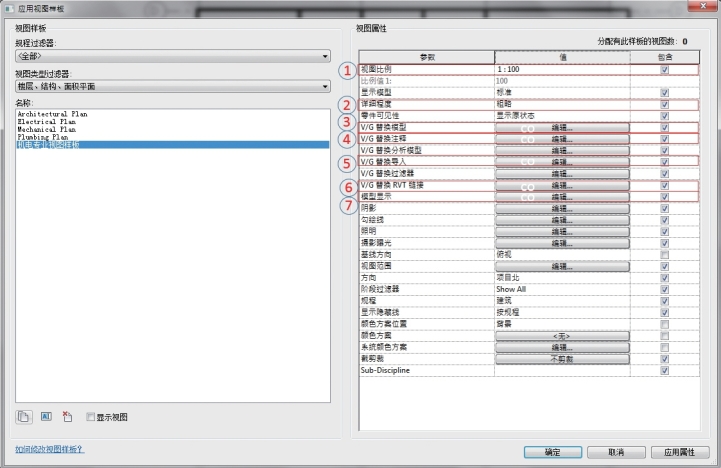Click the Duplicate view template icon
721x468 pixels.
click(x=24, y=416)
